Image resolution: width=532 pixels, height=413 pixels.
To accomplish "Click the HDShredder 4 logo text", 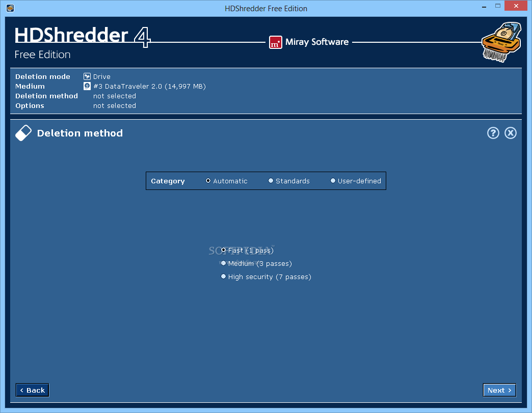I will click(x=83, y=36).
